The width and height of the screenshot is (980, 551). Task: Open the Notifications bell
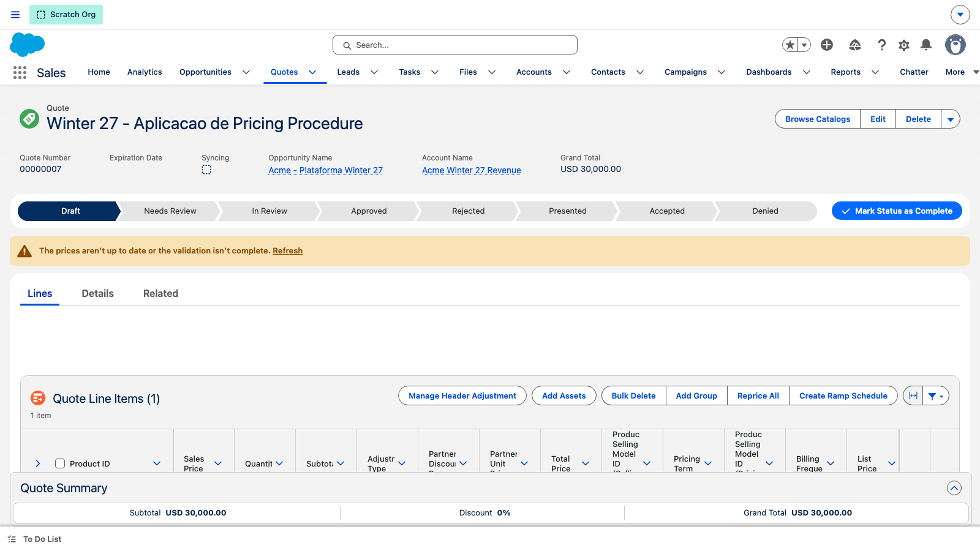(926, 45)
